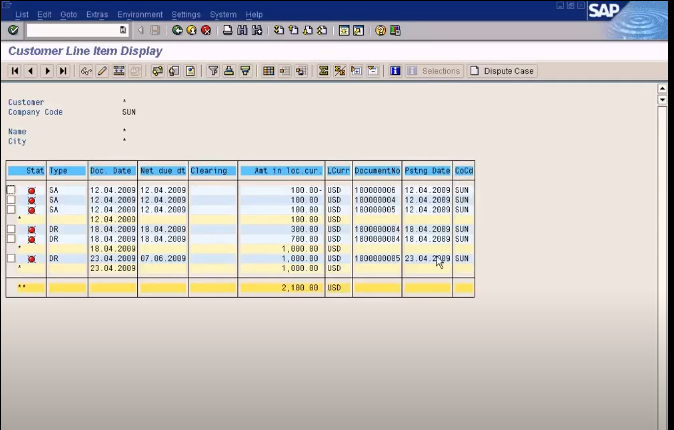Click the yellow Exit icon
The height and width of the screenshot is (430, 674).
pyautogui.click(x=192, y=30)
